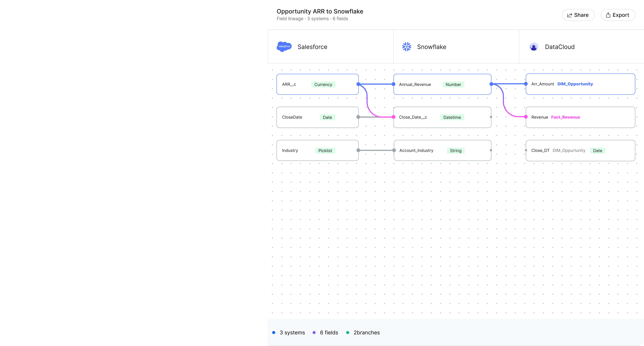
Task: Click the pink connector on Revenue node
Action: coord(526,117)
